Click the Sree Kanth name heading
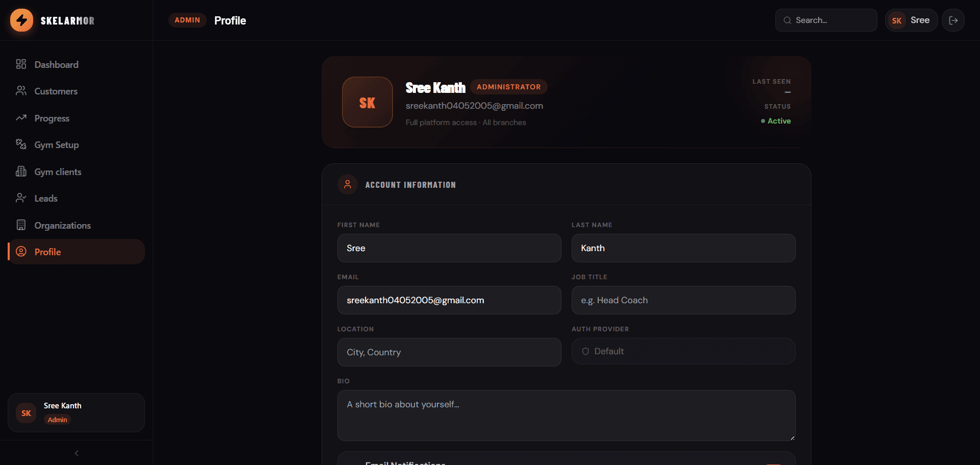 (x=435, y=88)
